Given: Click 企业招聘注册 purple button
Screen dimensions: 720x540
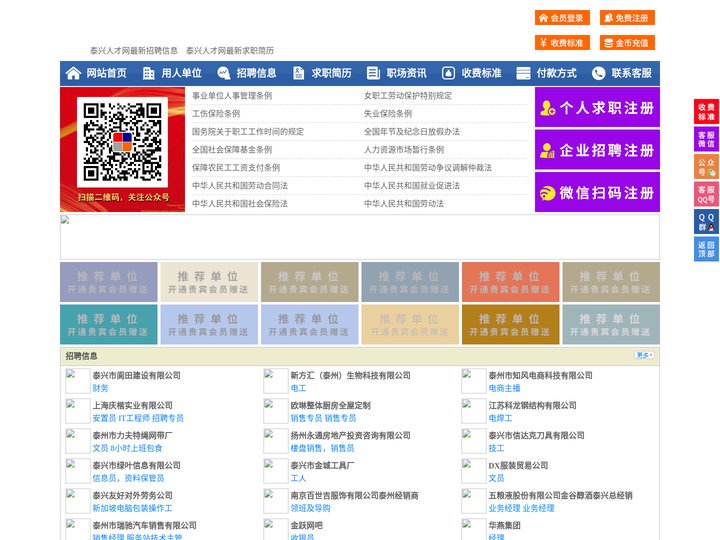Looking at the screenshot, I should 597,150.
